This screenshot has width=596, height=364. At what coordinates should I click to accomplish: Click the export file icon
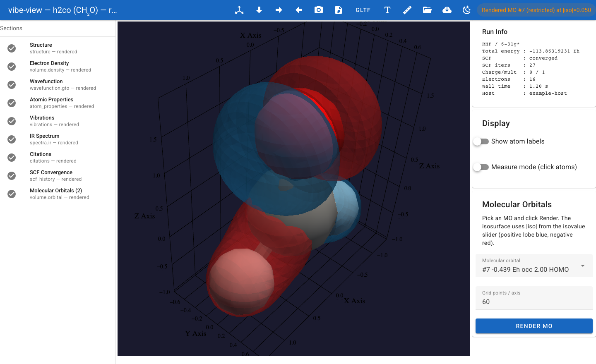(x=339, y=10)
